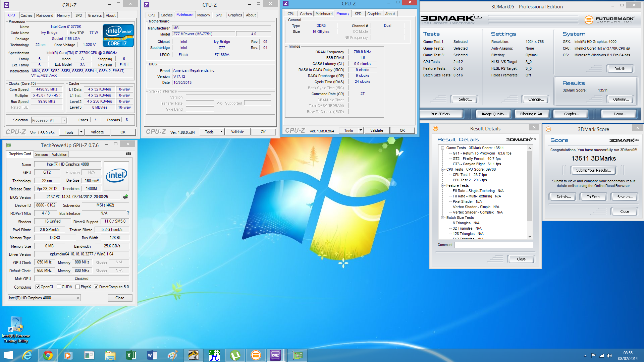Open Excel from the taskbar

tap(131, 355)
